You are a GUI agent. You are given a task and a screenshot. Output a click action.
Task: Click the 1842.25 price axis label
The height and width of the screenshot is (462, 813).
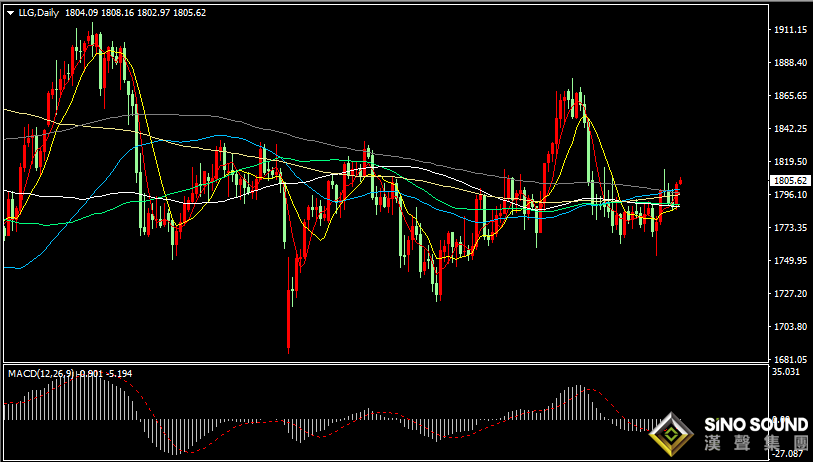tap(790, 129)
